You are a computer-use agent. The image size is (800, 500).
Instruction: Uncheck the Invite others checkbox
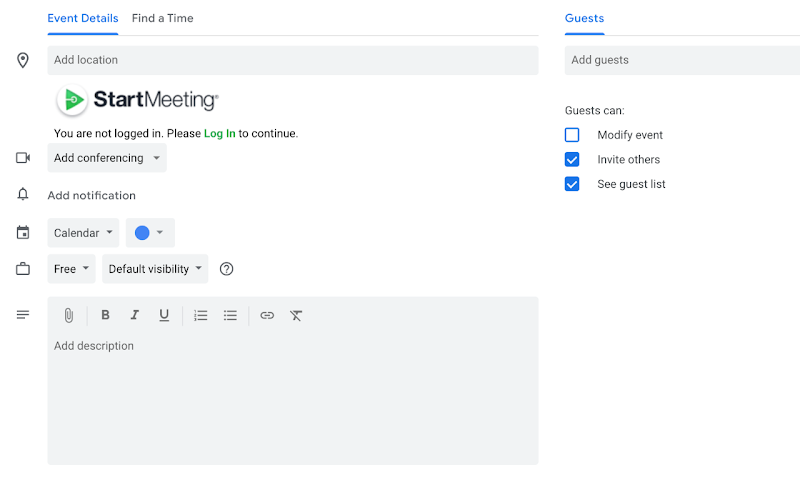coord(572,159)
